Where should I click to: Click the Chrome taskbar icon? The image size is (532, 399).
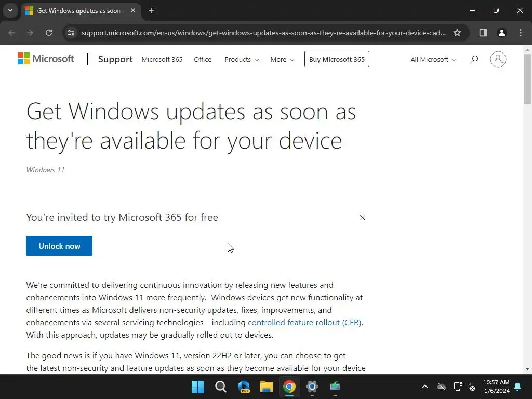(289, 387)
